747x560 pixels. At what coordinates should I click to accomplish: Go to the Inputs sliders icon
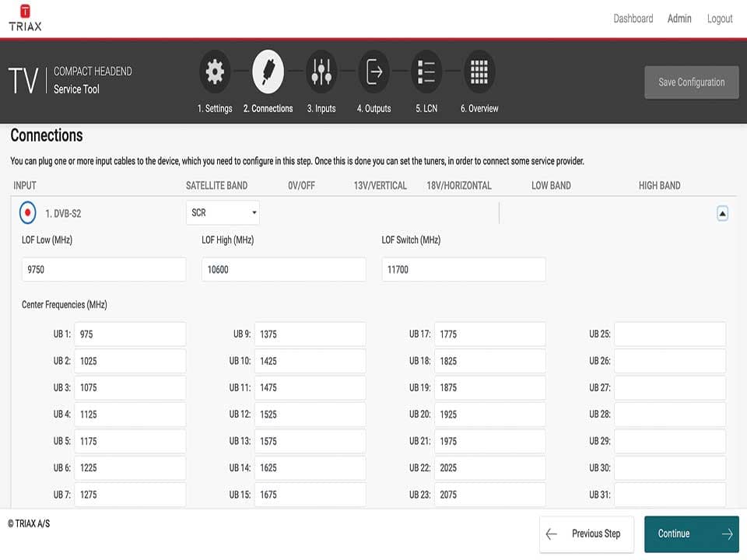coord(321,72)
